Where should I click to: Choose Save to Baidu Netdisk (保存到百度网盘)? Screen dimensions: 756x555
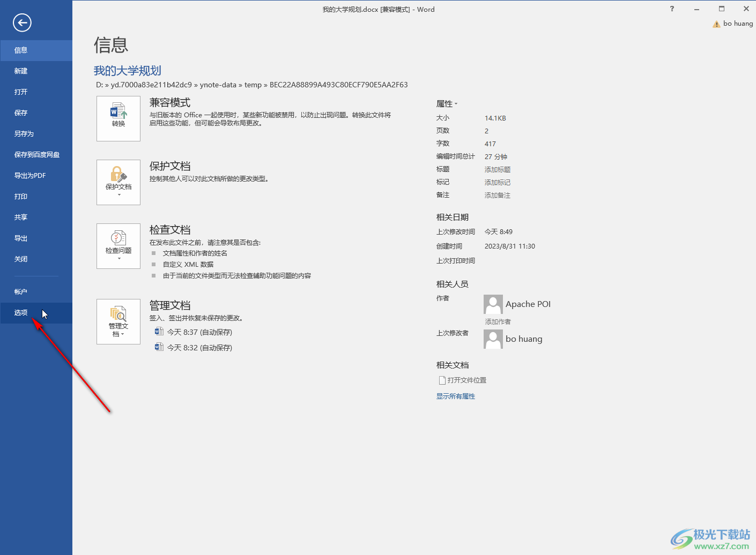coord(36,155)
